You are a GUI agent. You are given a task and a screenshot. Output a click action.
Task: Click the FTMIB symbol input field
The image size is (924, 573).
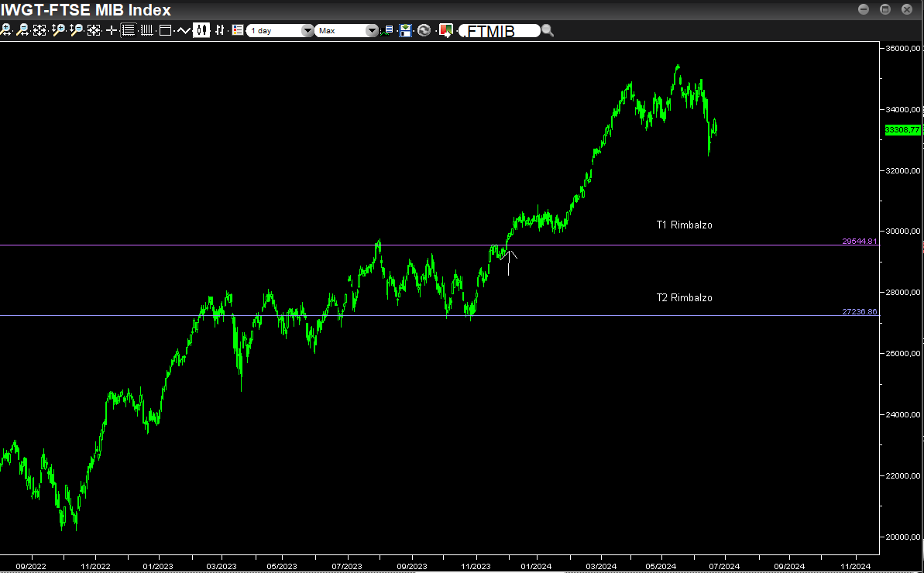point(500,31)
